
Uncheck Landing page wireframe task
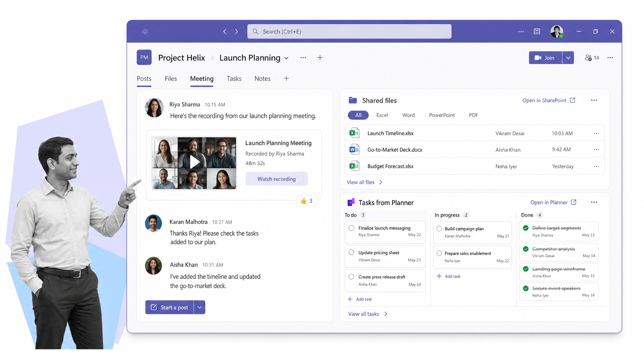(x=526, y=269)
